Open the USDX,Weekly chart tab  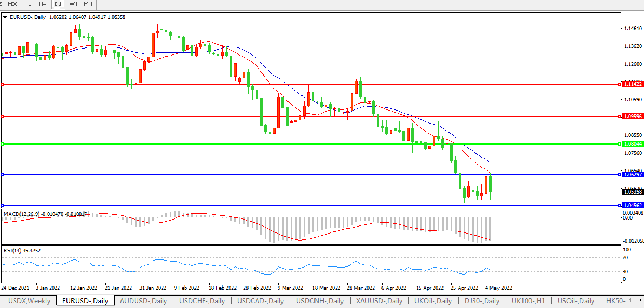pos(29,300)
